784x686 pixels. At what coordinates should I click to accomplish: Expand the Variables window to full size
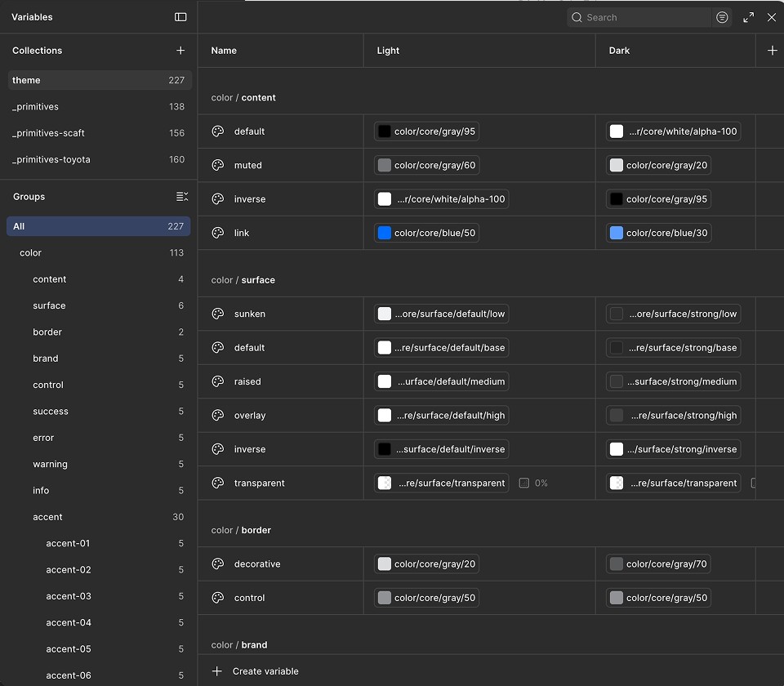click(x=749, y=17)
